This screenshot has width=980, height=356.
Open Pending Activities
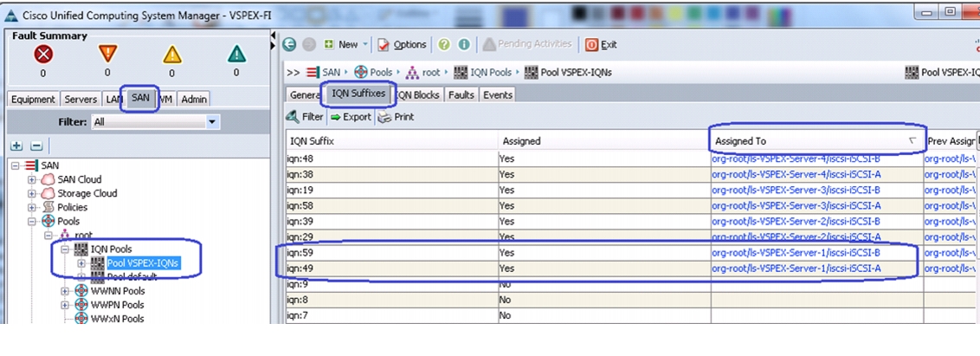[527, 44]
